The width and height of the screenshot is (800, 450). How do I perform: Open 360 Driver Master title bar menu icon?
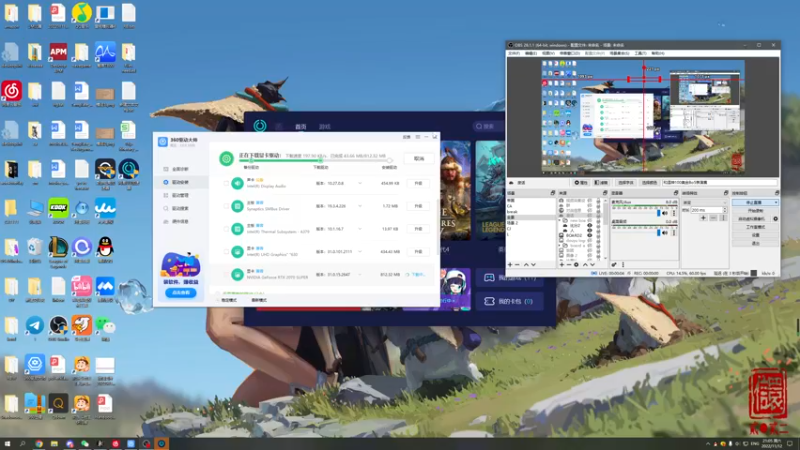417,137
